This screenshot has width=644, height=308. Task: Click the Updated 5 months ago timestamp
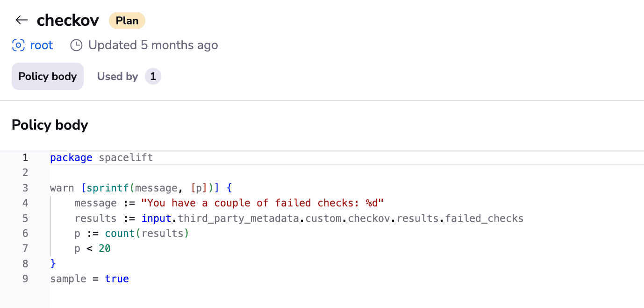pos(153,45)
